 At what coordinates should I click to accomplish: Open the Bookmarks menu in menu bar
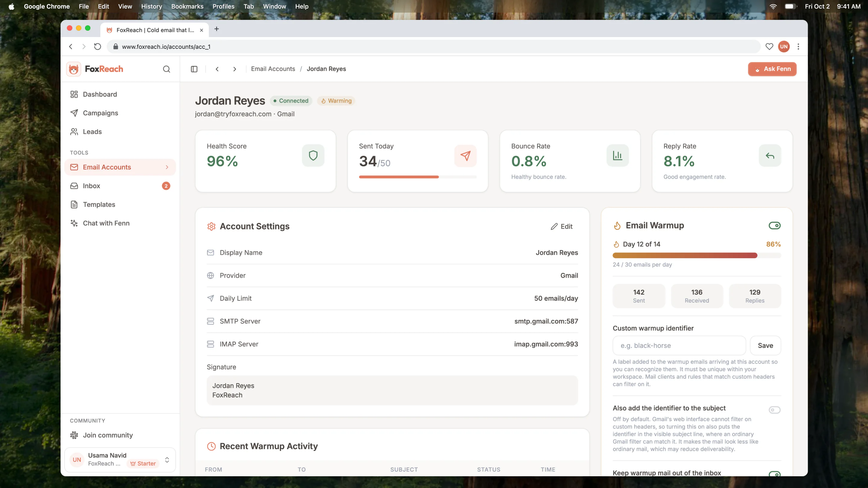pyautogui.click(x=187, y=6)
